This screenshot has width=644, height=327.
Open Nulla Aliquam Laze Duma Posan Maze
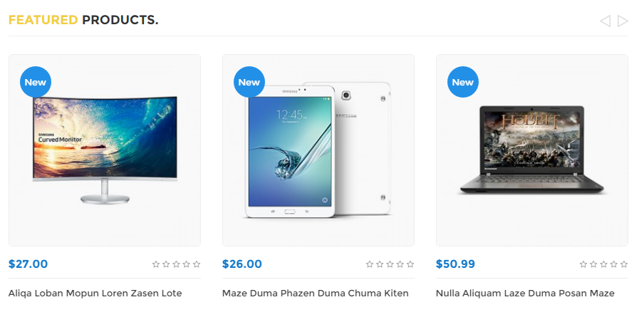click(525, 294)
